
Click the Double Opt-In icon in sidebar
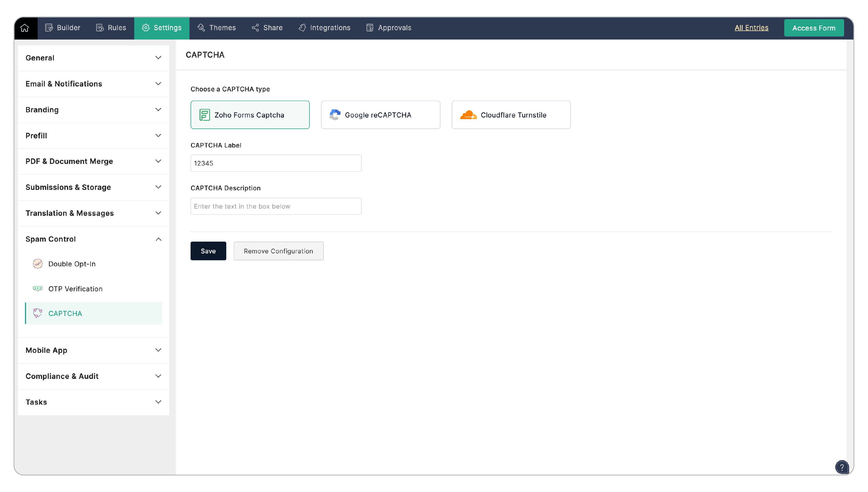pos(38,264)
